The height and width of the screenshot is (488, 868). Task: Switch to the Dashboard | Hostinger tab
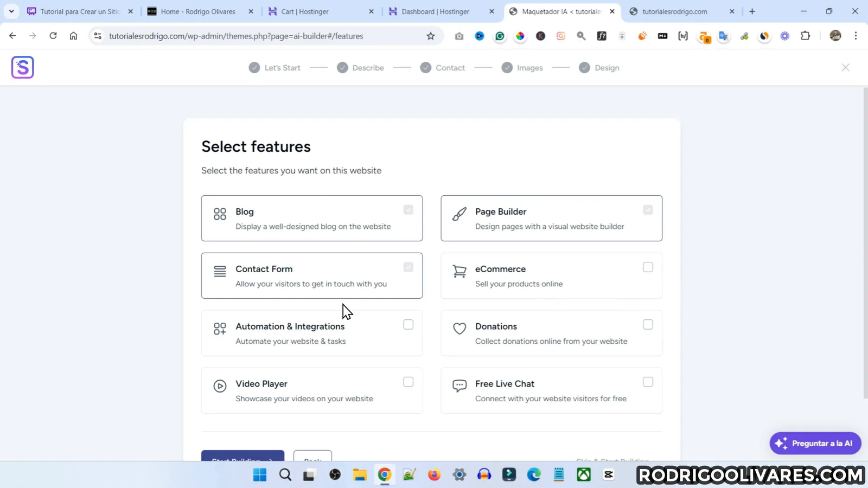tap(435, 11)
